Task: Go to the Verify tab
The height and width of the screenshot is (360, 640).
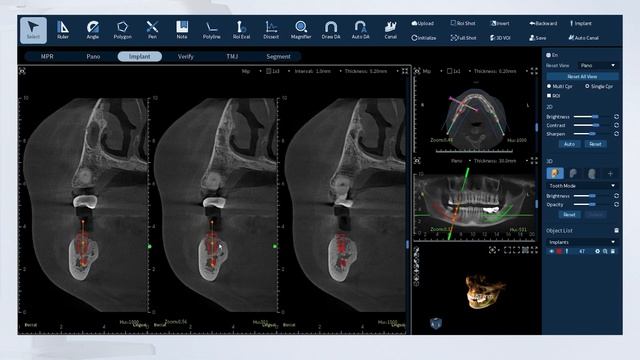Action: pyautogui.click(x=186, y=56)
